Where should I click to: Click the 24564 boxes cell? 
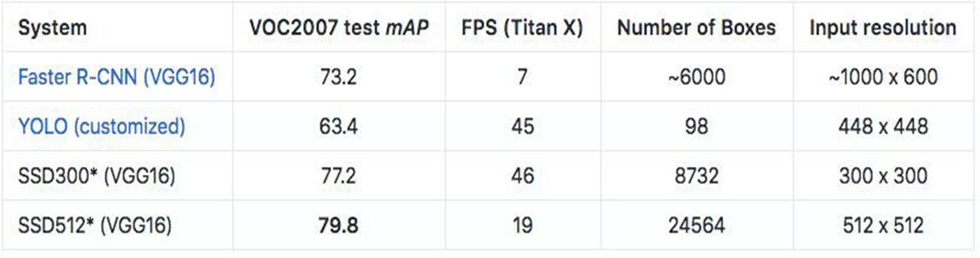(x=696, y=225)
